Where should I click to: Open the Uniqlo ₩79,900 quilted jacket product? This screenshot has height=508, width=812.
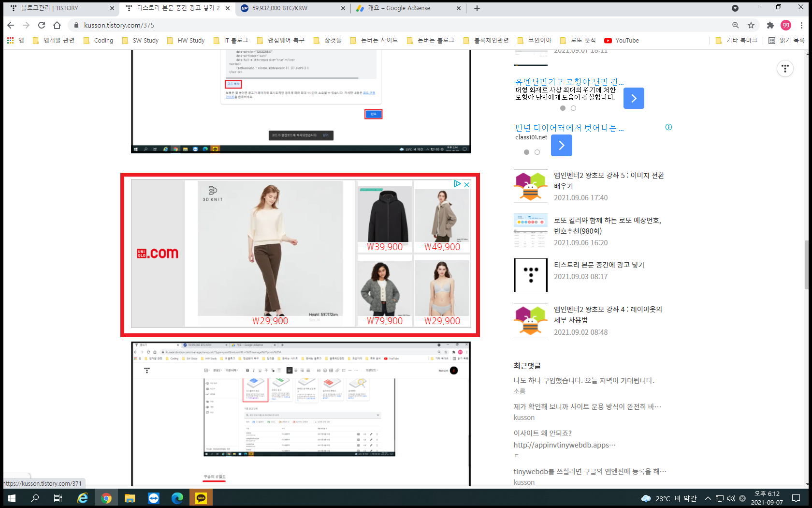(385, 291)
